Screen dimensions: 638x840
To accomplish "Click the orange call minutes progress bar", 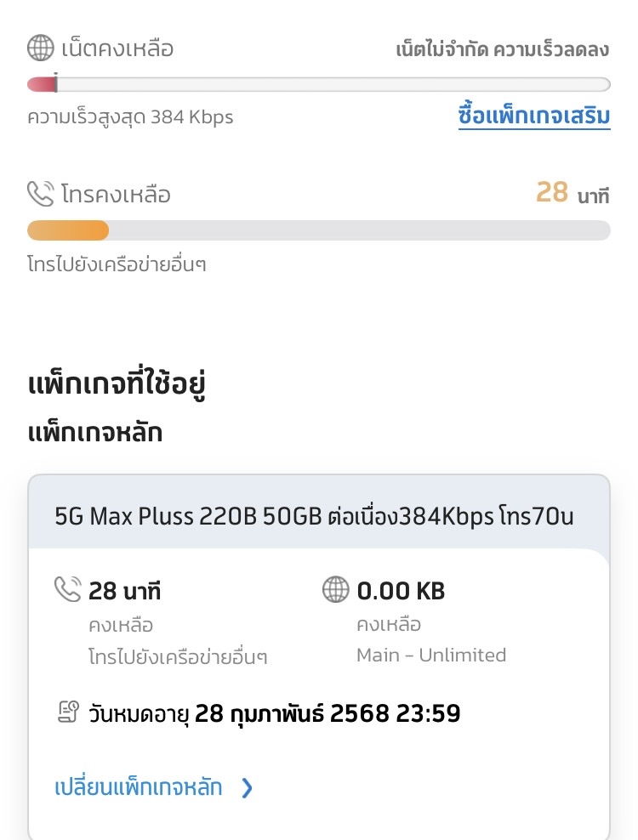I will [x=318, y=230].
